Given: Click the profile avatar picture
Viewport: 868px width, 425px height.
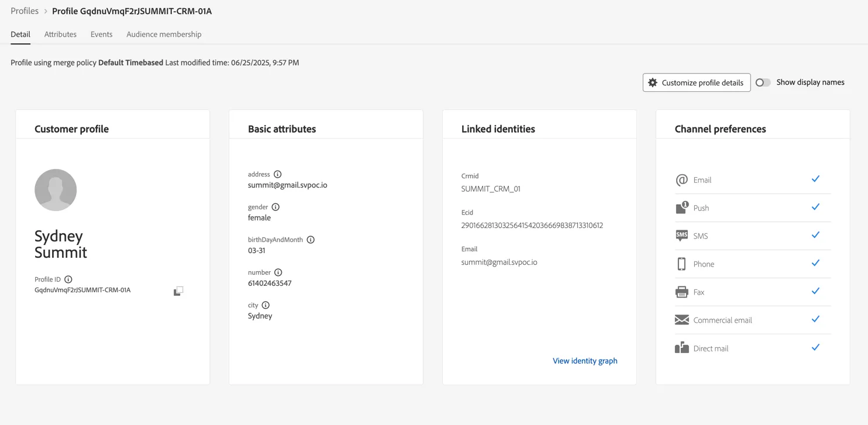Looking at the screenshot, I should [56, 190].
